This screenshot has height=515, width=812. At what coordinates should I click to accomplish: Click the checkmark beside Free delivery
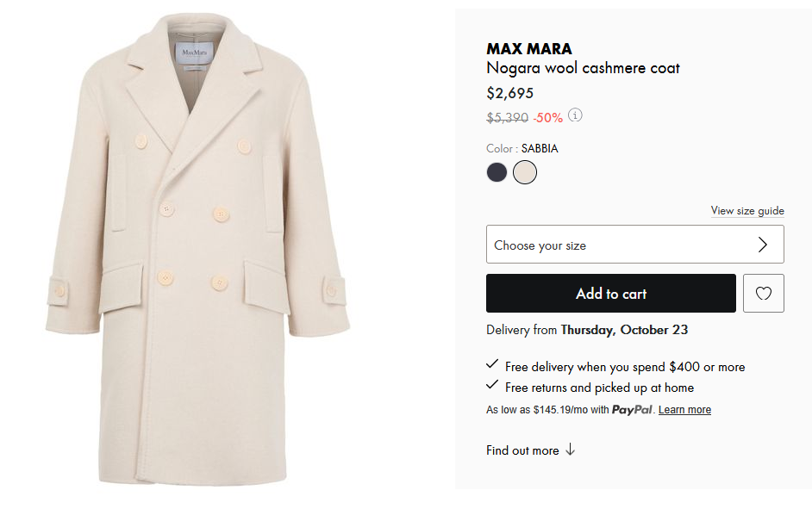click(492, 365)
